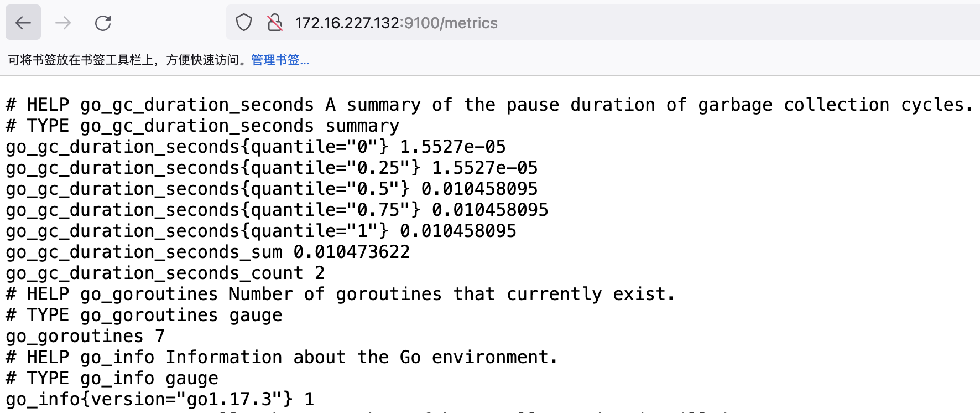Focus the address bar showing 172.16.227.132:9100/metrics

[x=602, y=23]
